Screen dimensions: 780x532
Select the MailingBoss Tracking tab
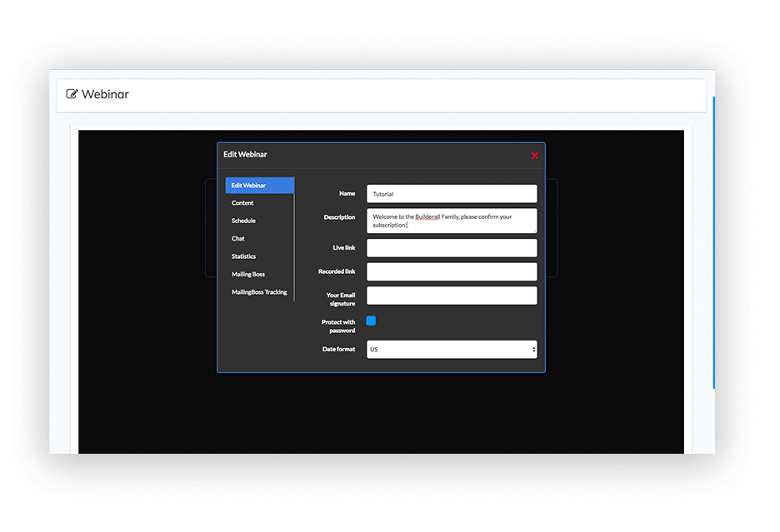tap(259, 292)
